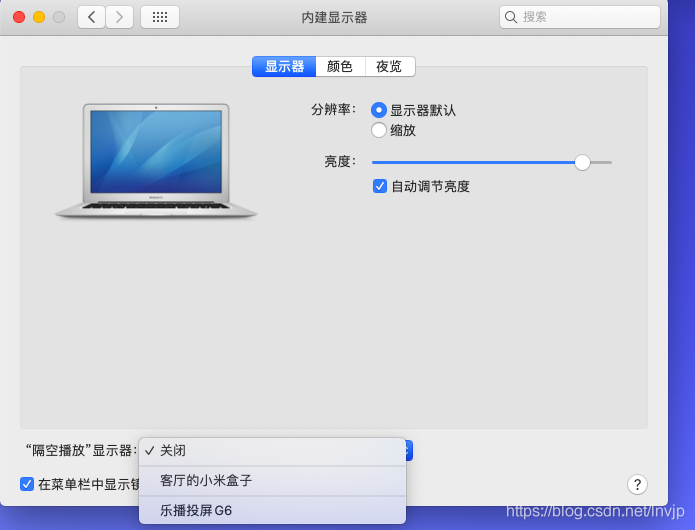Screen dimensions: 695x530
Task: Click the magnifier icon in search field
Action: [511, 17]
